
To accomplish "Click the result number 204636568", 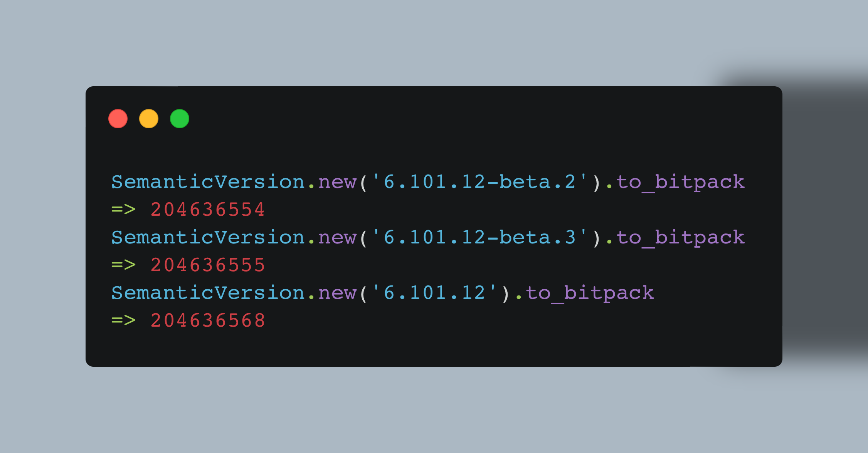I will pos(208,320).
